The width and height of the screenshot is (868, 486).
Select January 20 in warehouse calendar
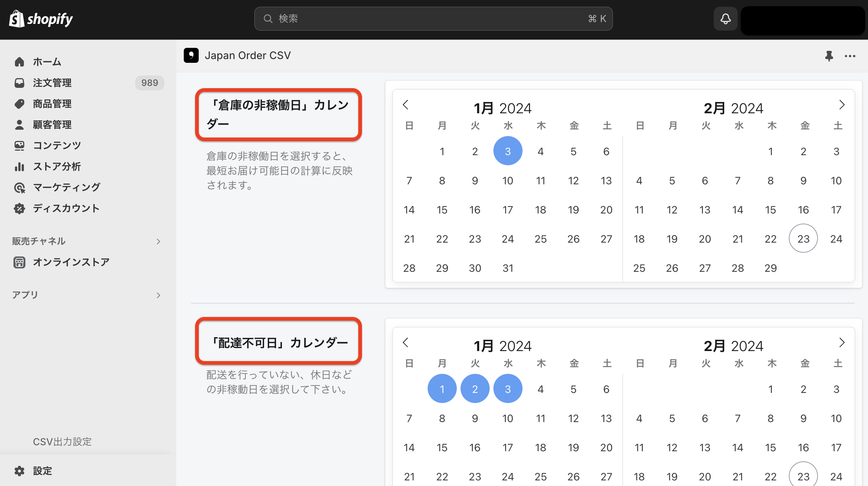coord(606,209)
